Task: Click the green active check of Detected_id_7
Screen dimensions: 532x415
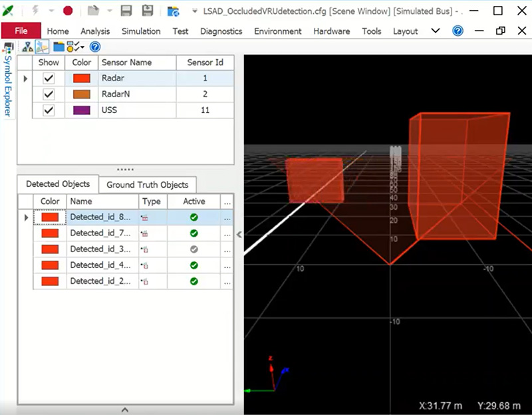Action: (194, 233)
